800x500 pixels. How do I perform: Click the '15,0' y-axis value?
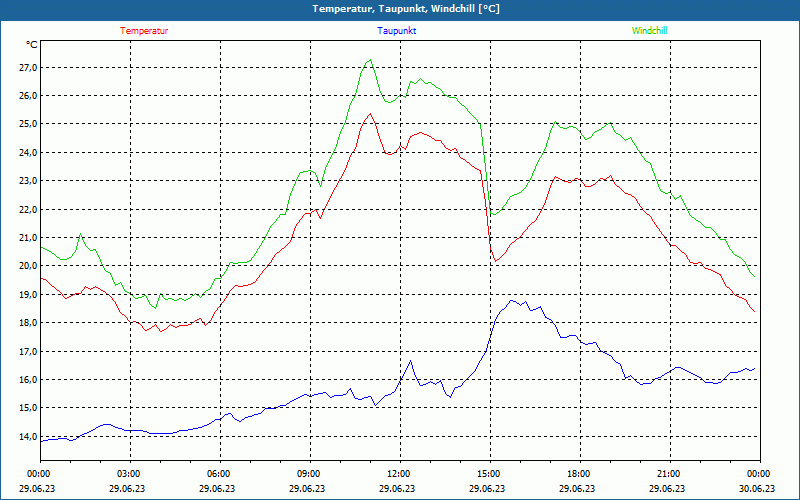(x=29, y=408)
